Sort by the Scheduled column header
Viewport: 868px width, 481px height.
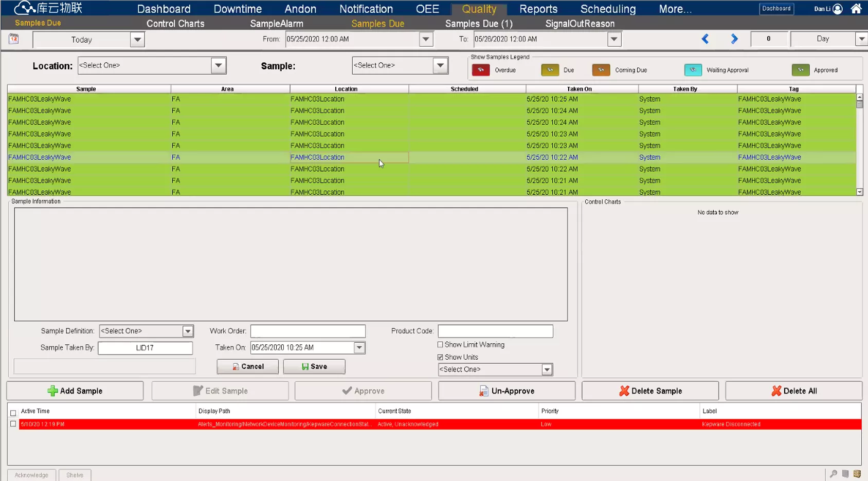[467, 89]
